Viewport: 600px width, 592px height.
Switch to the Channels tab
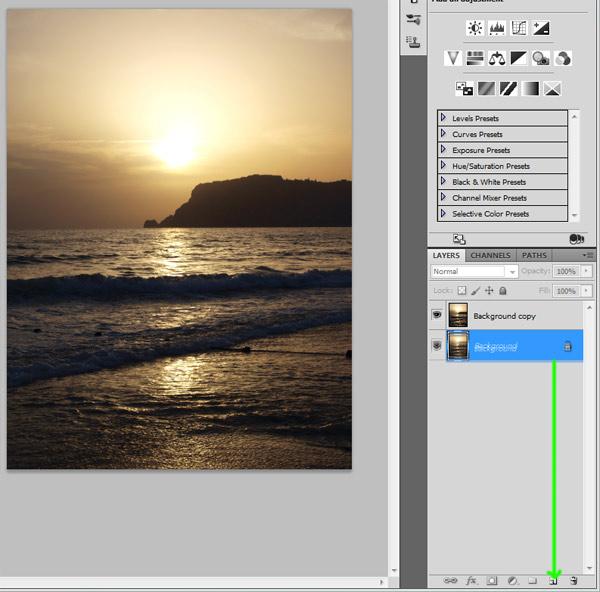click(490, 255)
